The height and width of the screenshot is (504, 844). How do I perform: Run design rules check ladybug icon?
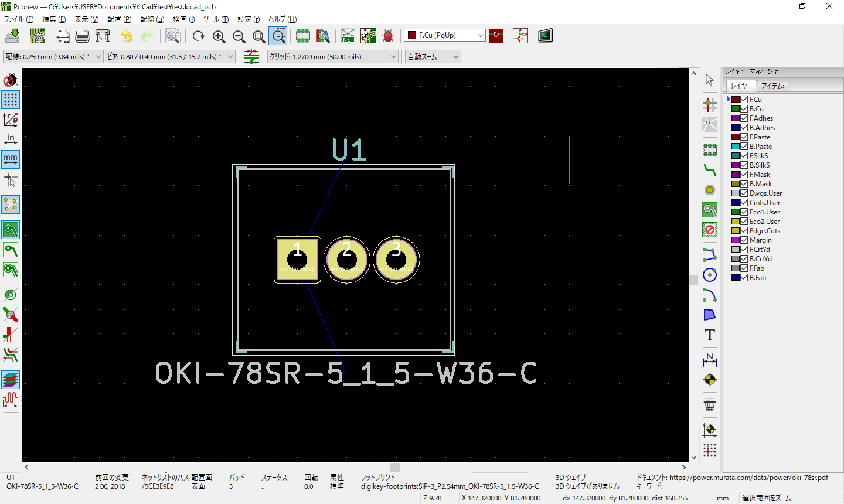tap(388, 36)
